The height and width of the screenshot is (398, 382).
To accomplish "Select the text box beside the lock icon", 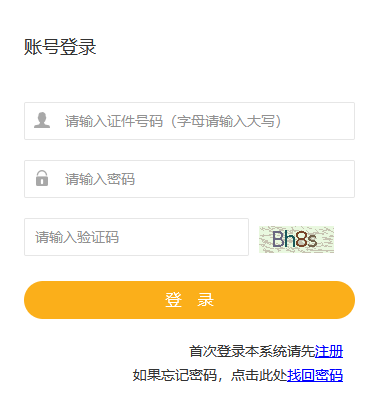I will 189,179.
